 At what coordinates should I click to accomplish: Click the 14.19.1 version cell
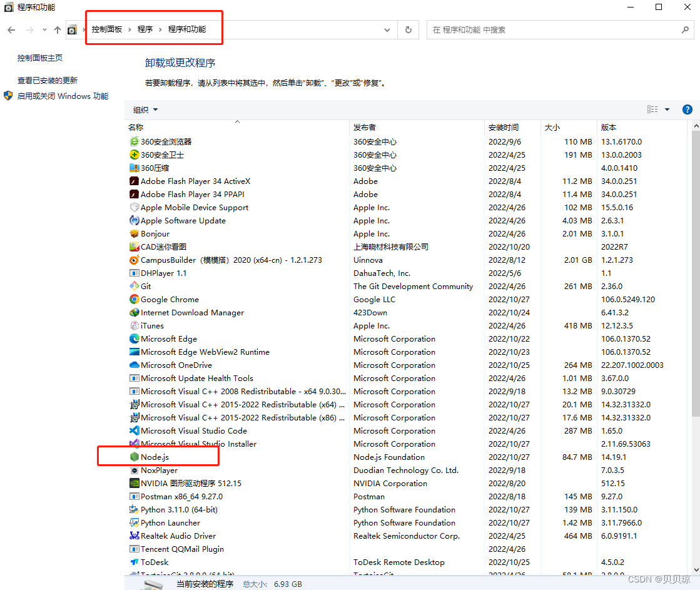coord(614,457)
